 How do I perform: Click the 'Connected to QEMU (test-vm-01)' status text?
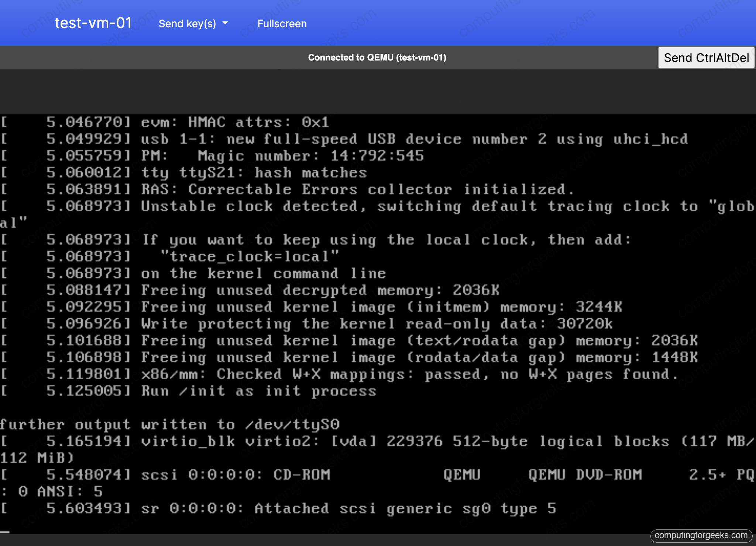[x=377, y=58]
